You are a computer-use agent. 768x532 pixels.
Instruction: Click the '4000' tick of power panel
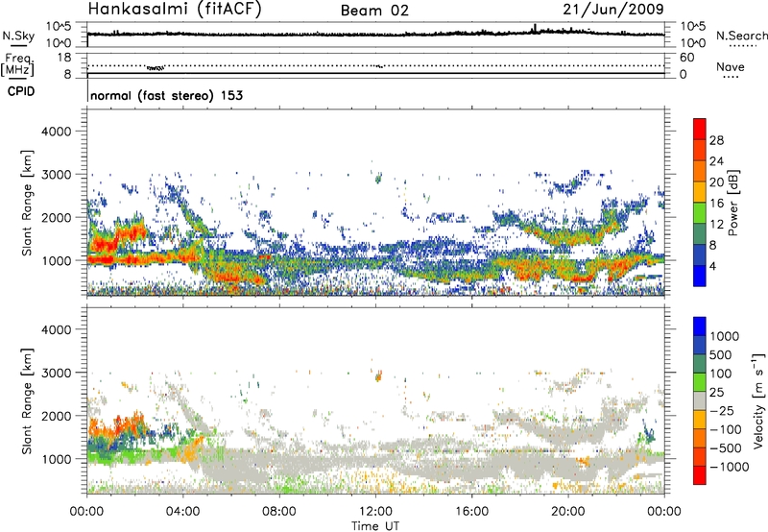[x=57, y=132]
